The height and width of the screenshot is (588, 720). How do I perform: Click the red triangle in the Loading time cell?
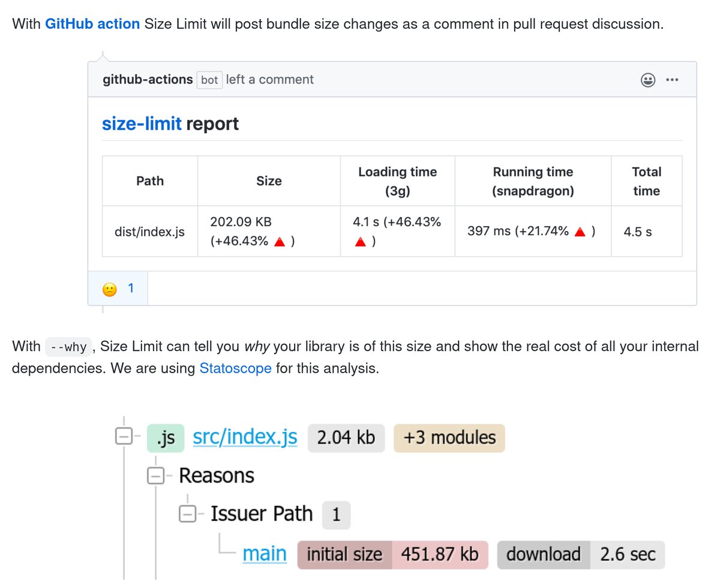point(361,242)
